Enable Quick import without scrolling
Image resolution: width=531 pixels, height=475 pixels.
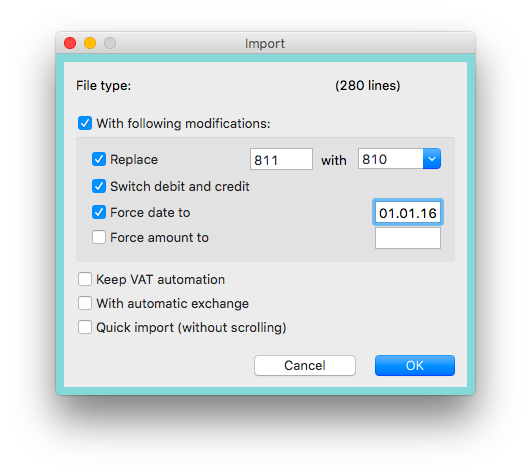[85, 327]
